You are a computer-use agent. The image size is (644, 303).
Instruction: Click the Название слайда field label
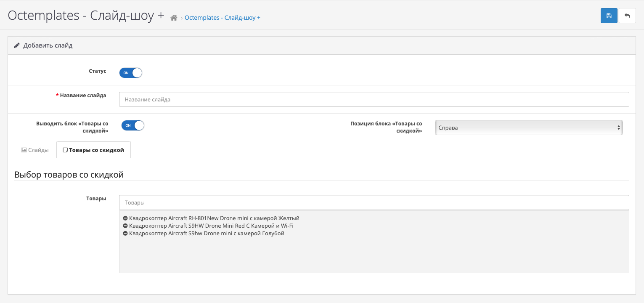83,96
